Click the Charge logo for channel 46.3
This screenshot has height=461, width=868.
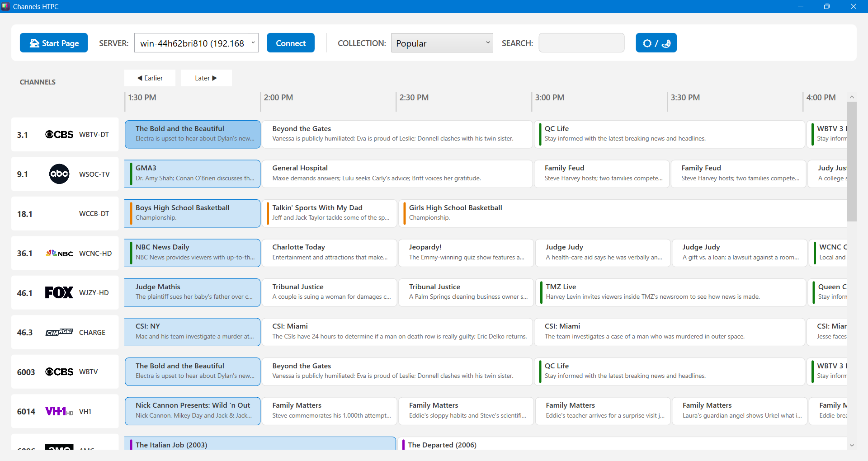(59, 333)
